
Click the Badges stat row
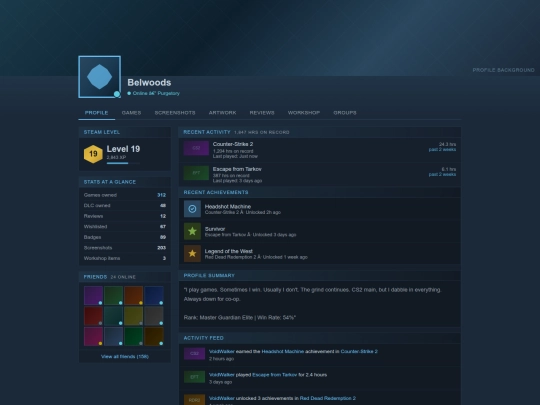click(125, 237)
